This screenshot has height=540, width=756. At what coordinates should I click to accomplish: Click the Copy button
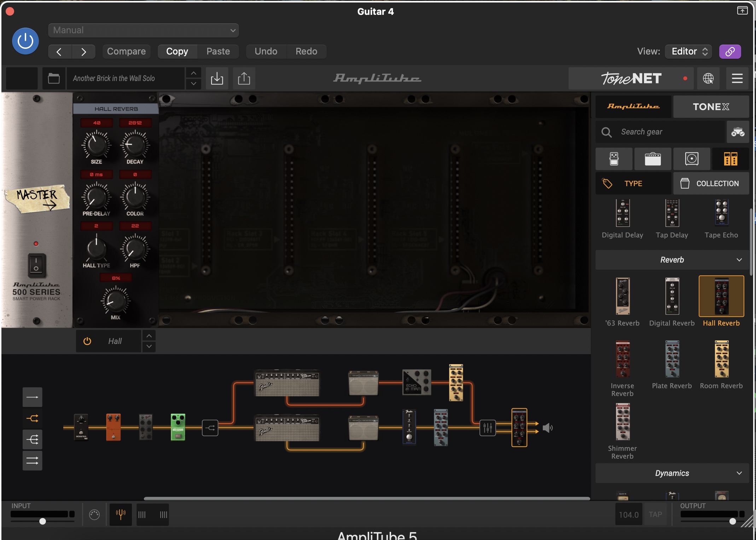(x=177, y=52)
